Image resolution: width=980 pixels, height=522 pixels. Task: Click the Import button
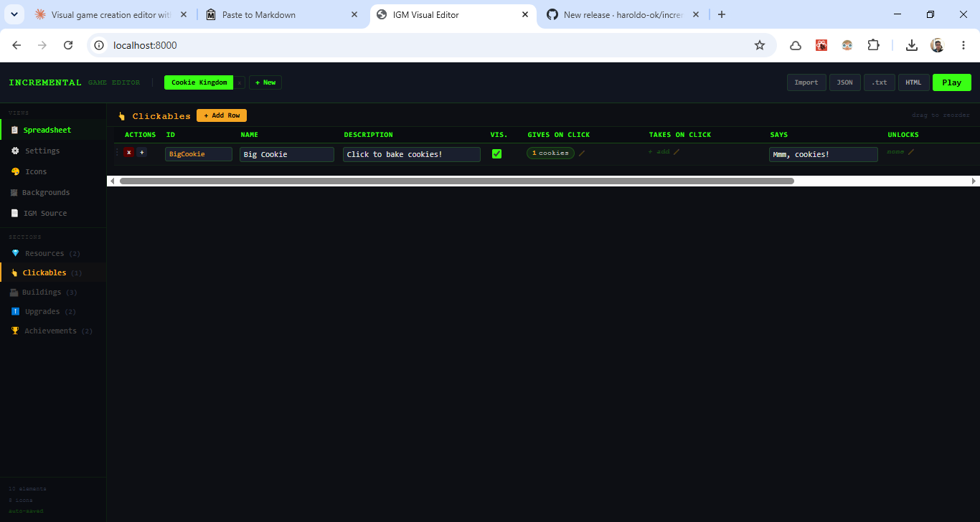point(806,82)
